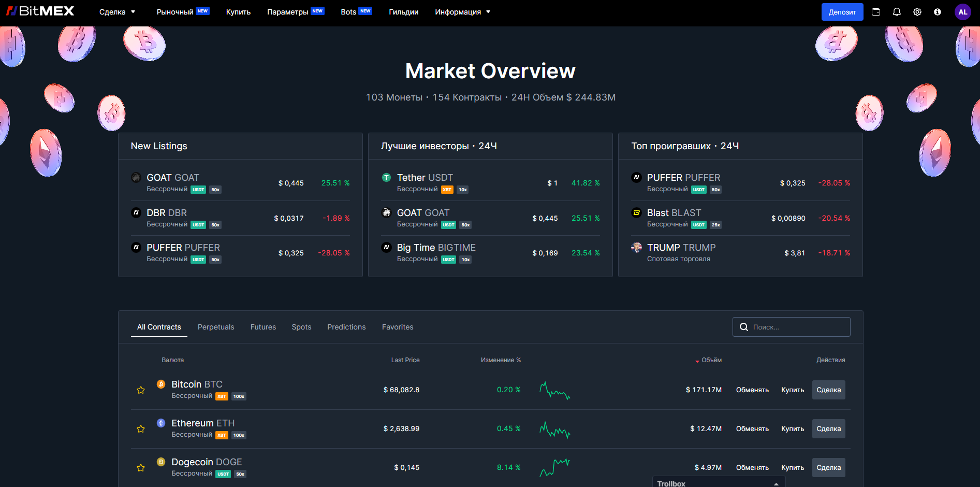980x487 pixels.
Task: Click the search magnifier icon
Action: coord(744,327)
